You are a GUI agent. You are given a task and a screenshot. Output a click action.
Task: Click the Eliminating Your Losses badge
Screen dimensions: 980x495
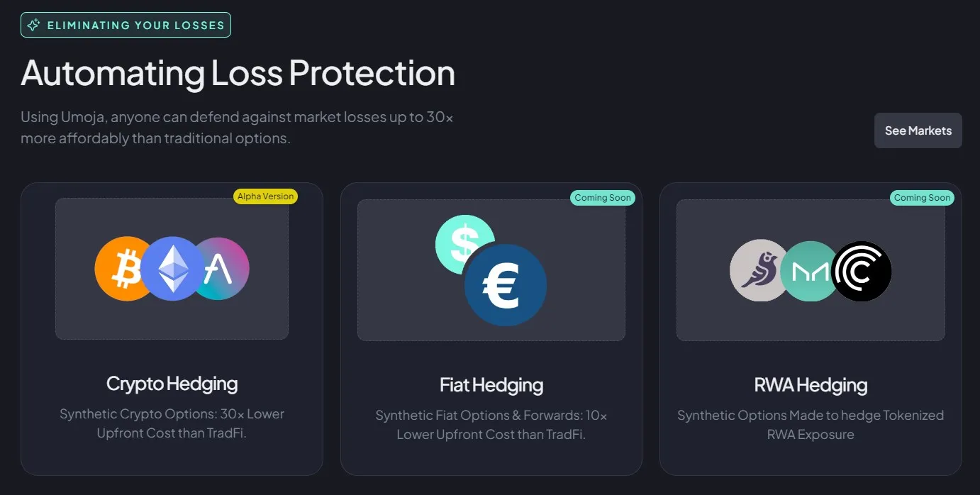tap(126, 24)
